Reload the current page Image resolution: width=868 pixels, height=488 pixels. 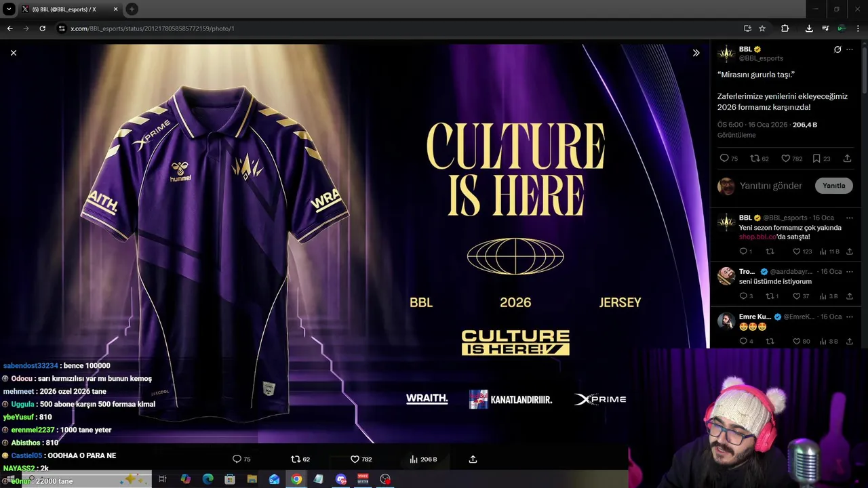tap(42, 28)
